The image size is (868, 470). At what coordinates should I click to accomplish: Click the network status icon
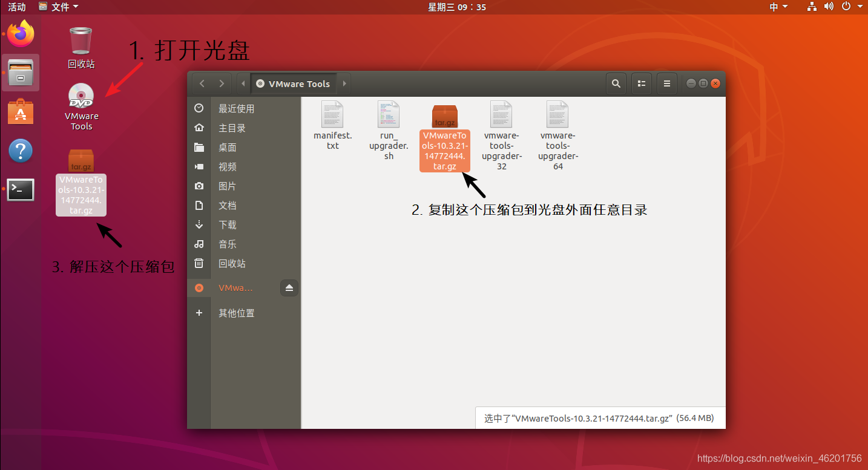[812, 7]
